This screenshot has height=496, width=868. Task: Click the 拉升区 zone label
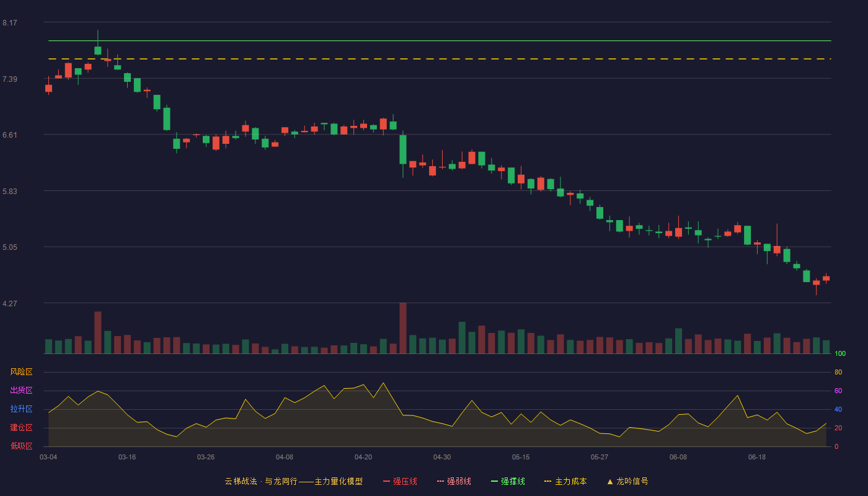pos(21,409)
